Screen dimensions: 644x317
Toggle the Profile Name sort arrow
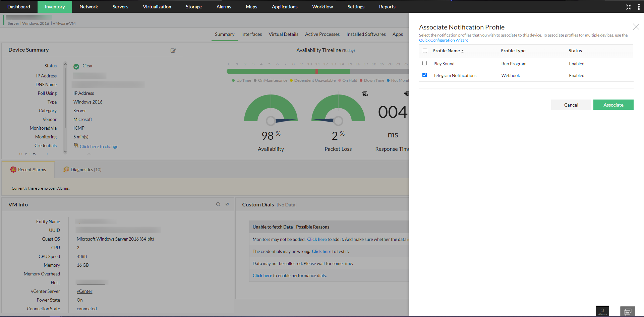click(x=463, y=51)
